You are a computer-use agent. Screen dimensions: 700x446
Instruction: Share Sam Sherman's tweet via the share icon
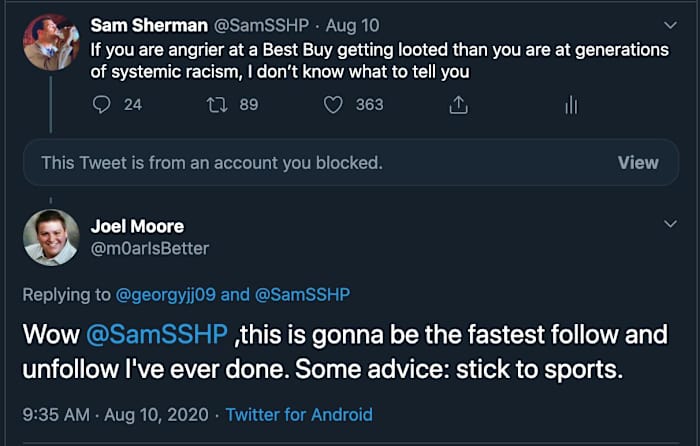click(x=458, y=104)
